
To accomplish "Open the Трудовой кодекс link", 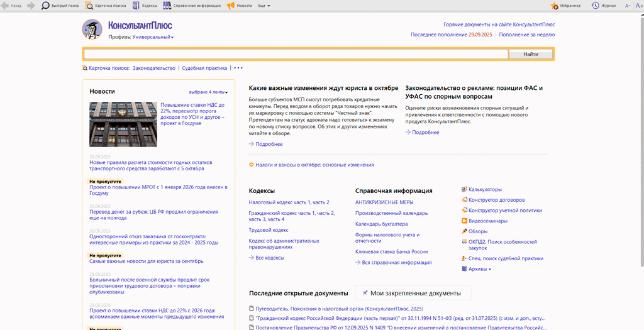I will point(269,230).
